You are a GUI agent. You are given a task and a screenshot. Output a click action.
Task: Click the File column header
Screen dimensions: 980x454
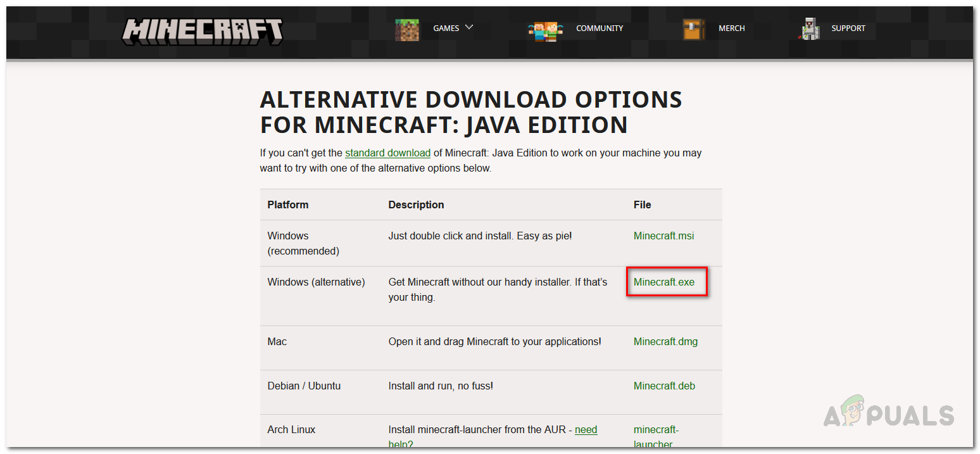coord(643,205)
